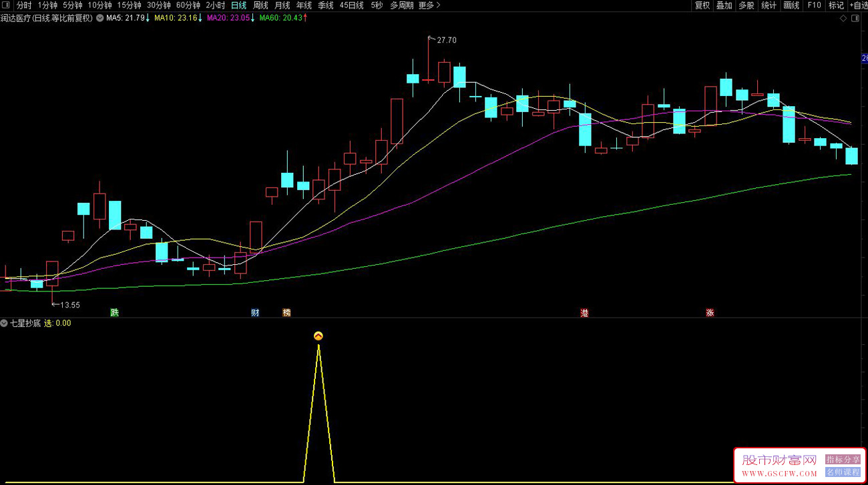868x485 pixels.
Task: Click the red 涨 event marker
Action: (710, 312)
